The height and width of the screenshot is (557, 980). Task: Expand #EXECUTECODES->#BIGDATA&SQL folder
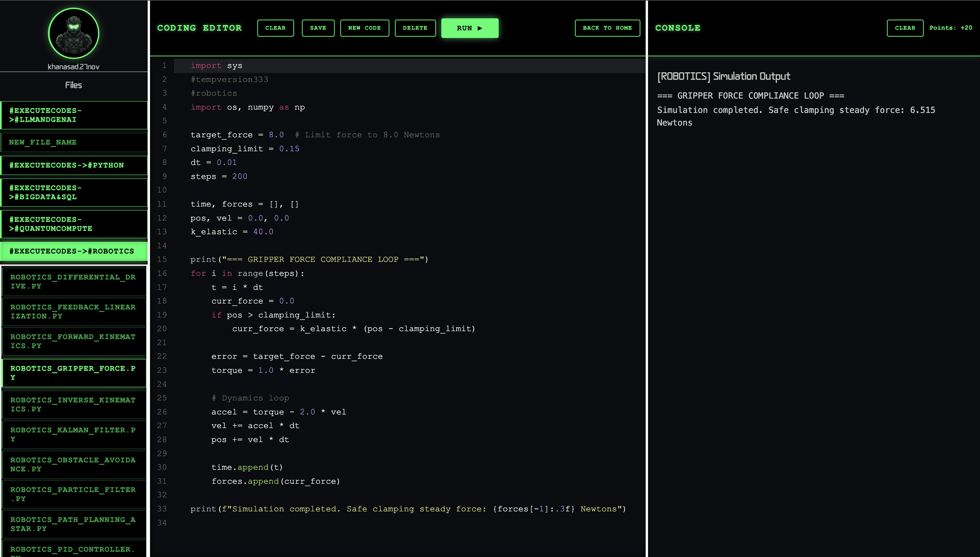[74, 193]
